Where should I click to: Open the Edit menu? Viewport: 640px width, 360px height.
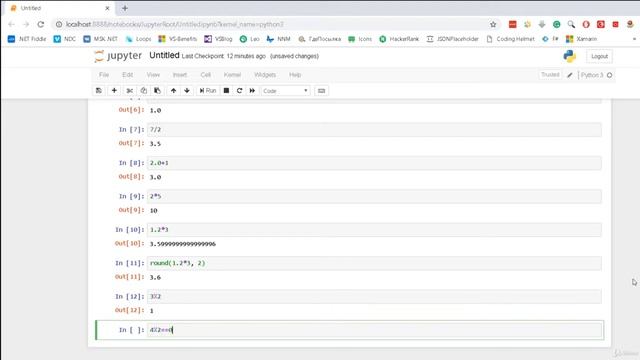coord(127,75)
